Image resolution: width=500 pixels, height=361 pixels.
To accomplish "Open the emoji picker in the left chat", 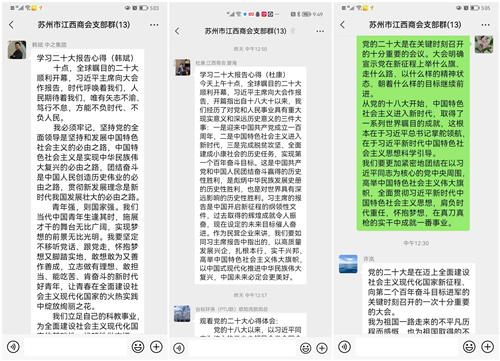I will (x=138, y=347).
